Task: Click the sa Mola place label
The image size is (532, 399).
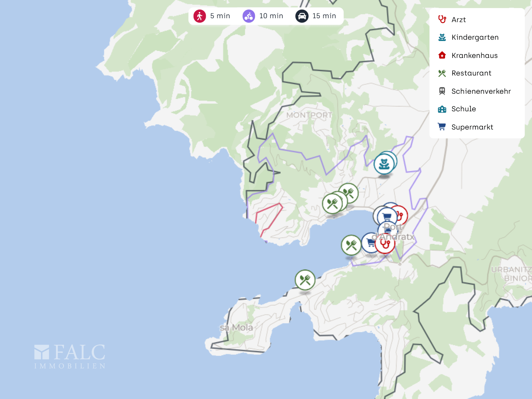Action: (236, 327)
